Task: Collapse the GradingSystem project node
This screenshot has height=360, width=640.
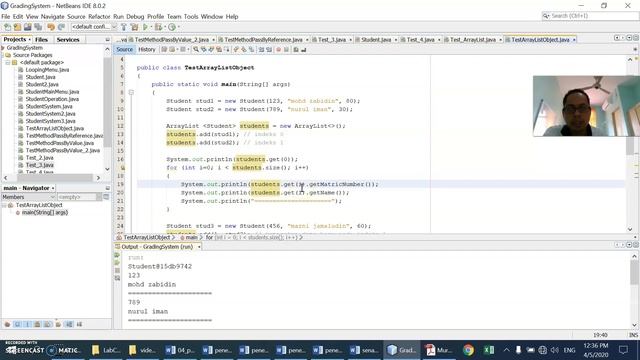Action: 3,48
